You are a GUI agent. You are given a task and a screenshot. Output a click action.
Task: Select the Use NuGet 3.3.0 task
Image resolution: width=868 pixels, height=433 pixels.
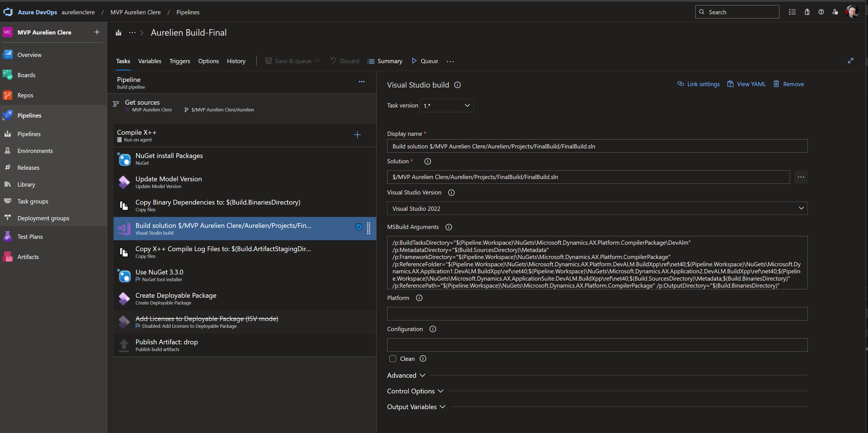coord(245,275)
